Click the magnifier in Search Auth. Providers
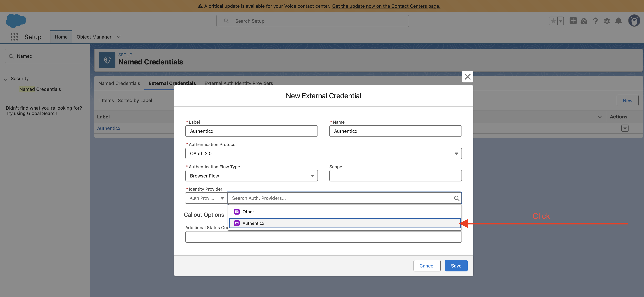The height and width of the screenshot is (297, 644). [456, 198]
